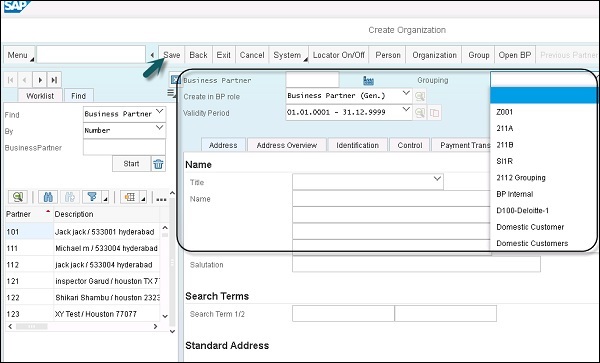Open the filter funnel icon
The image size is (600, 363).
coord(92,197)
